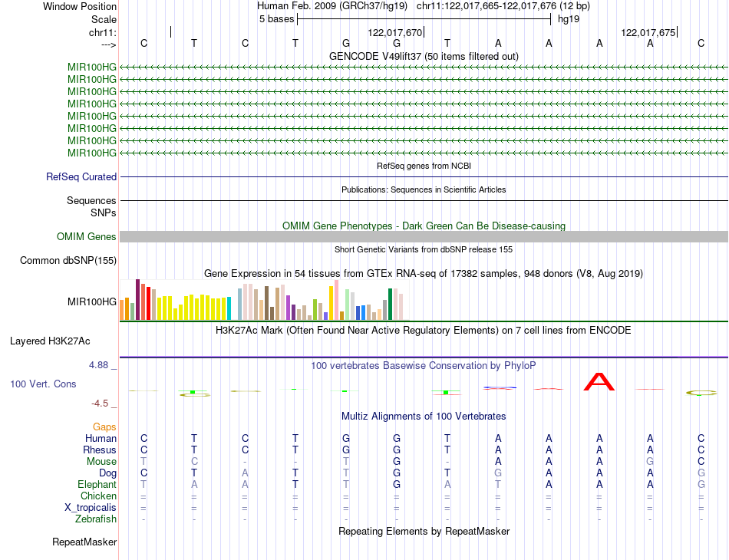Click the 5 bases scale text
This screenshot has width=729, height=560.
click(x=276, y=19)
